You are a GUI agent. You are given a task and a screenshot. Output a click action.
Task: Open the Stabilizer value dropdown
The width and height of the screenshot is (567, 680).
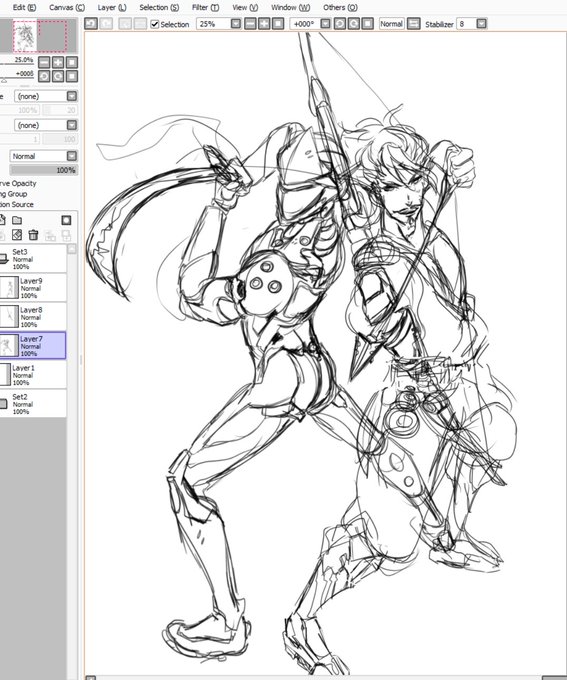[x=482, y=23]
